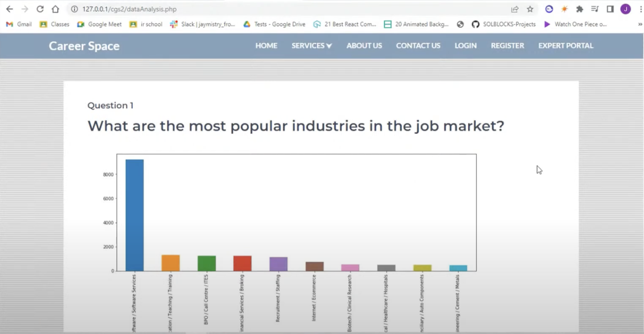Image resolution: width=644 pixels, height=334 pixels.
Task: Click the share page icon
Action: tap(515, 9)
